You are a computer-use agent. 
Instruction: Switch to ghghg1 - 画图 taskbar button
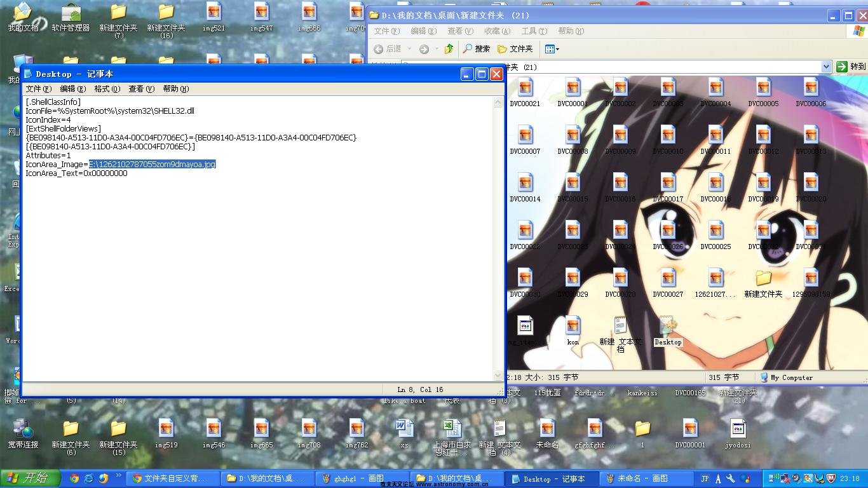pos(361,478)
